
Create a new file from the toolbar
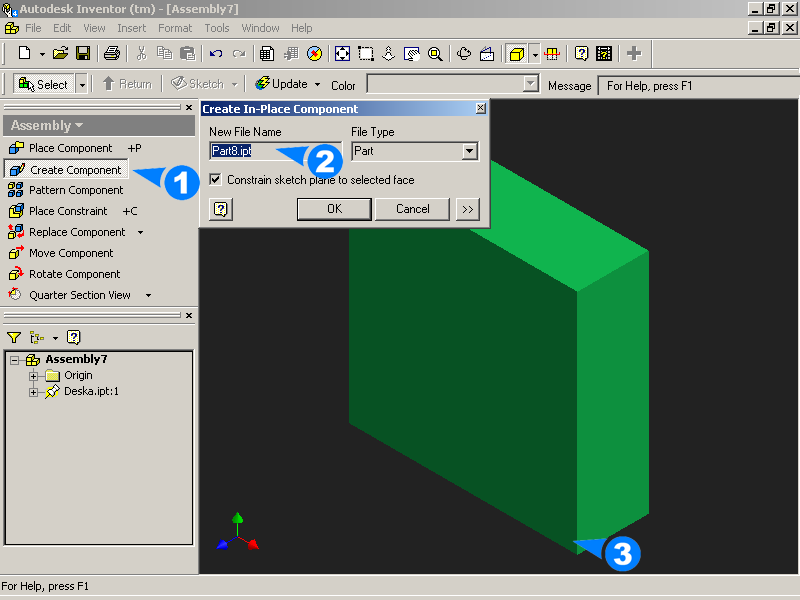click(24, 53)
